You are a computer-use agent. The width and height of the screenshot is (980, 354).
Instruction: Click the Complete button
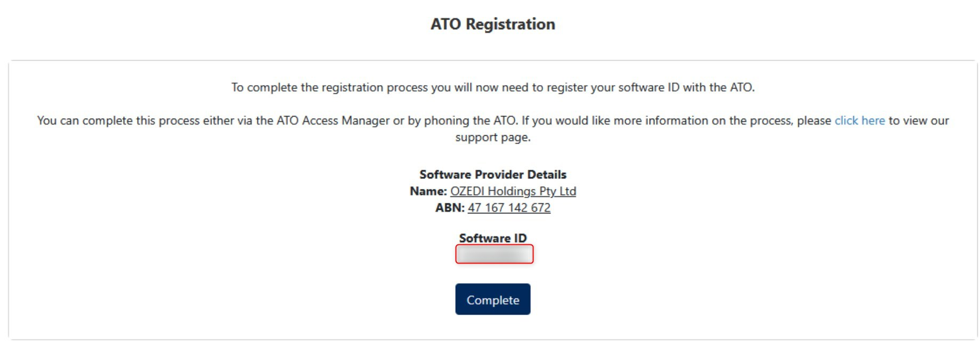click(492, 300)
